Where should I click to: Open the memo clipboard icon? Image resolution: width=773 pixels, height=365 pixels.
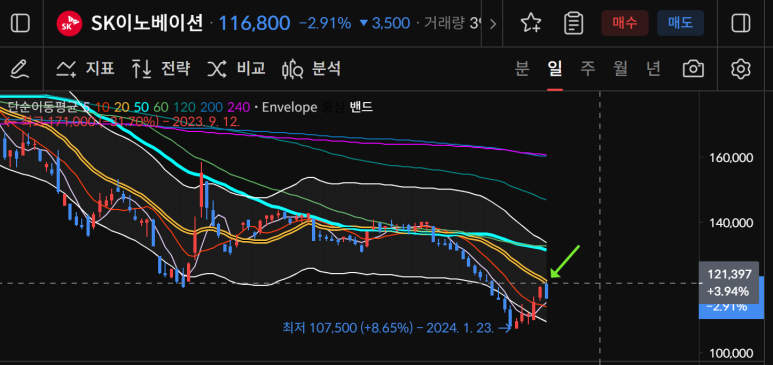573,23
